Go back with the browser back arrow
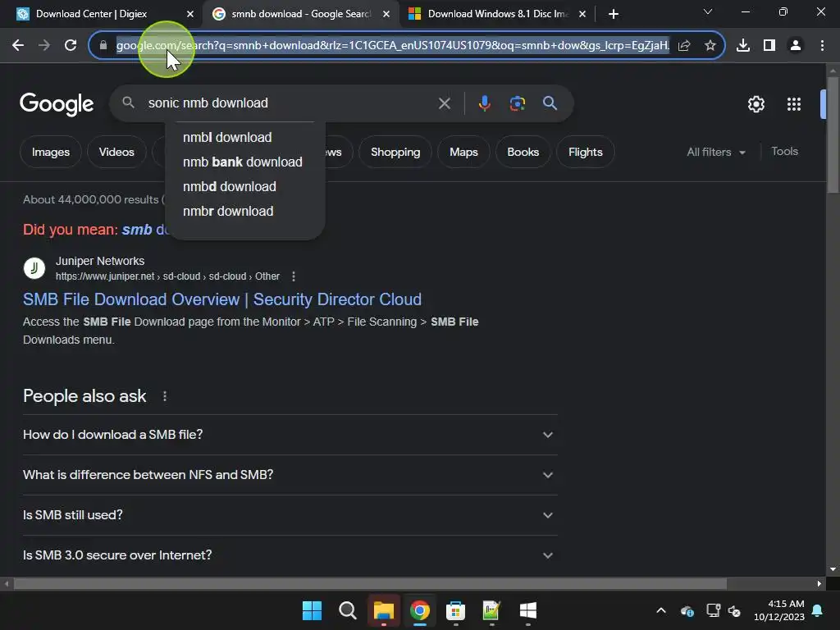Image resolution: width=840 pixels, height=630 pixels. [x=18, y=46]
